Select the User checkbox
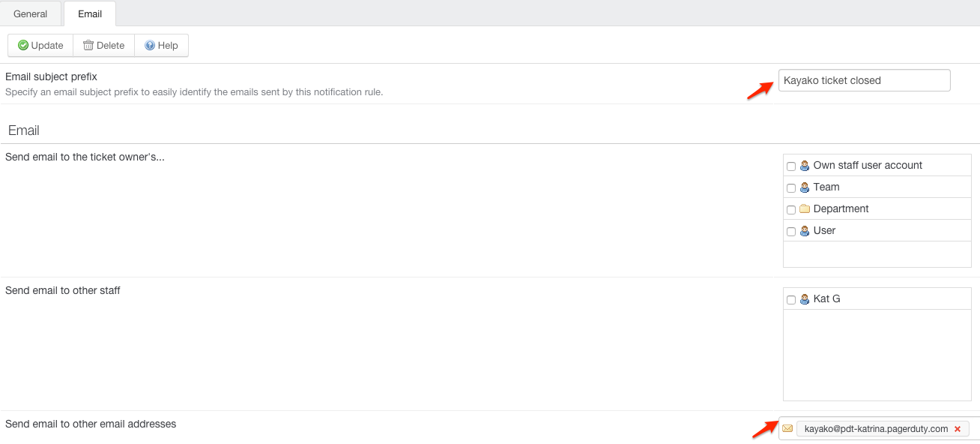Screen dimensions: 980x444 point(791,232)
